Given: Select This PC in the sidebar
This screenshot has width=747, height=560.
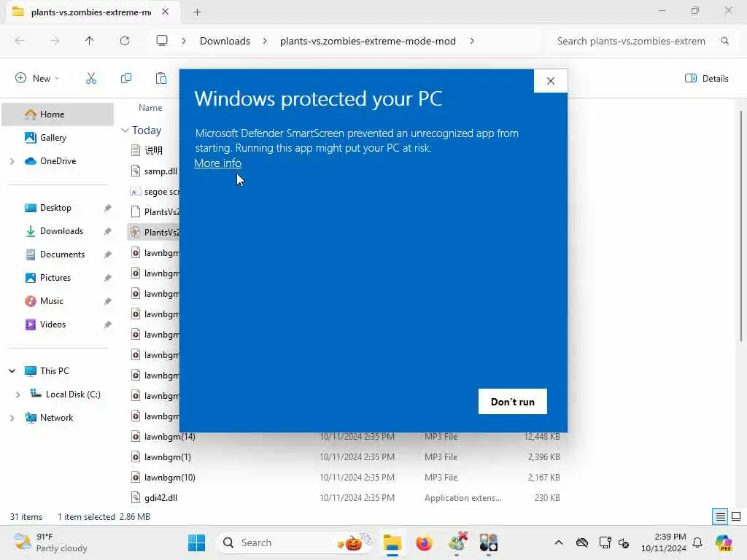Looking at the screenshot, I should pos(54,371).
